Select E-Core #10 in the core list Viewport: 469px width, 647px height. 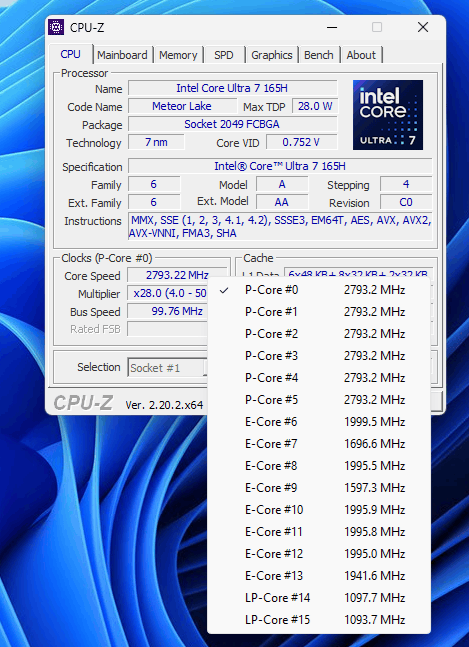pyautogui.click(x=319, y=510)
